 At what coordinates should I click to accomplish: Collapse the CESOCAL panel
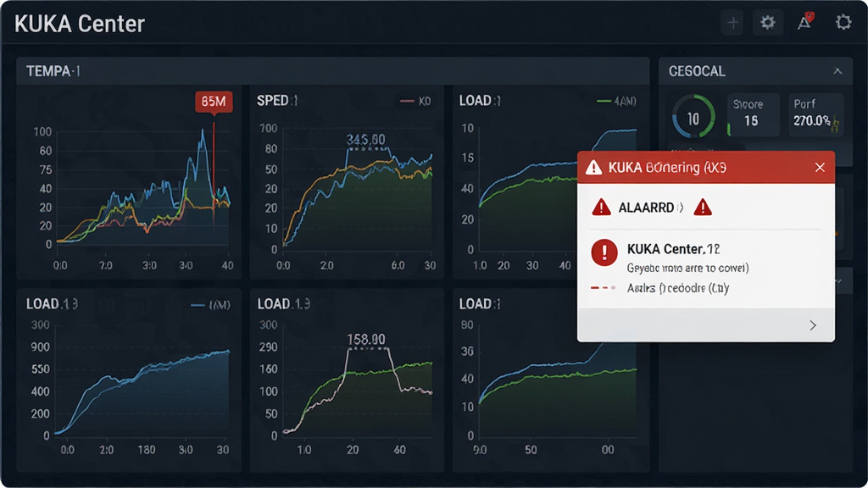[x=837, y=71]
